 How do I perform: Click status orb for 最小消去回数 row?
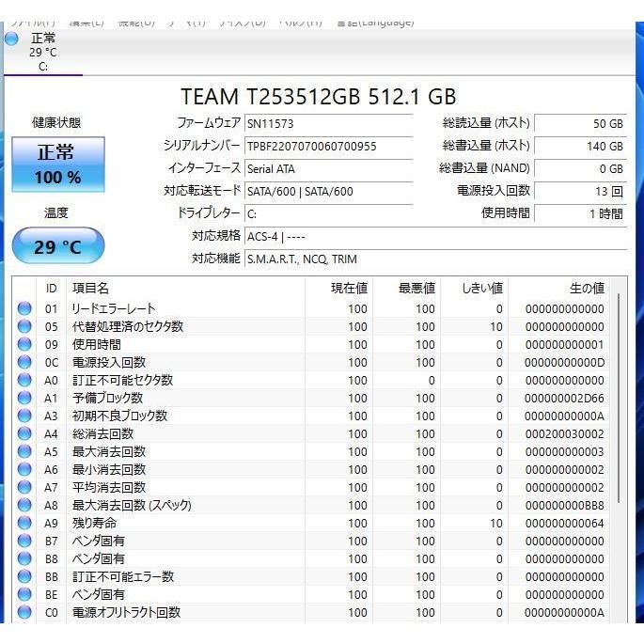coord(24,469)
